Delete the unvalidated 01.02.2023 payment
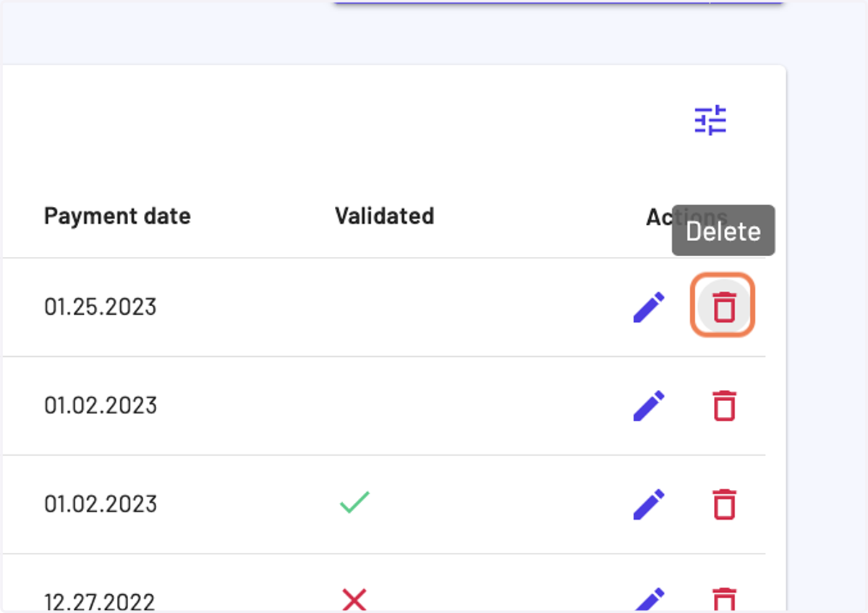This screenshot has width=868, height=613. tap(724, 405)
